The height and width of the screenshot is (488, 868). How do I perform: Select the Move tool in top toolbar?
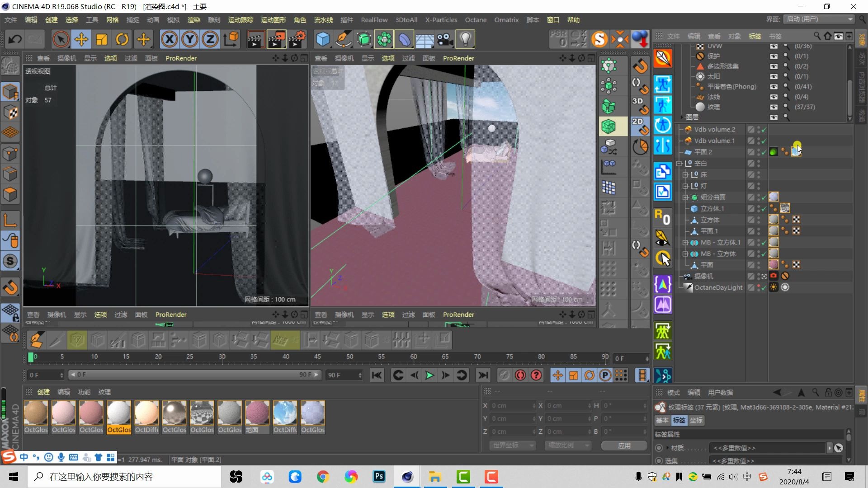tap(81, 39)
